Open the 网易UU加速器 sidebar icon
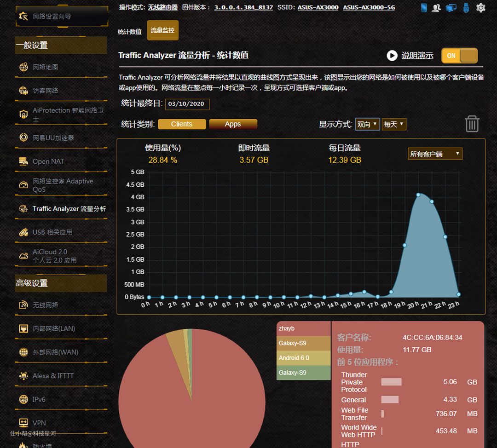The width and height of the screenshot is (497, 448). 23,138
